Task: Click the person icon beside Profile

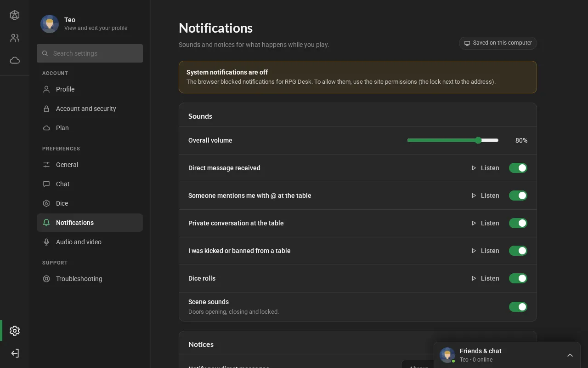Action: click(46, 89)
